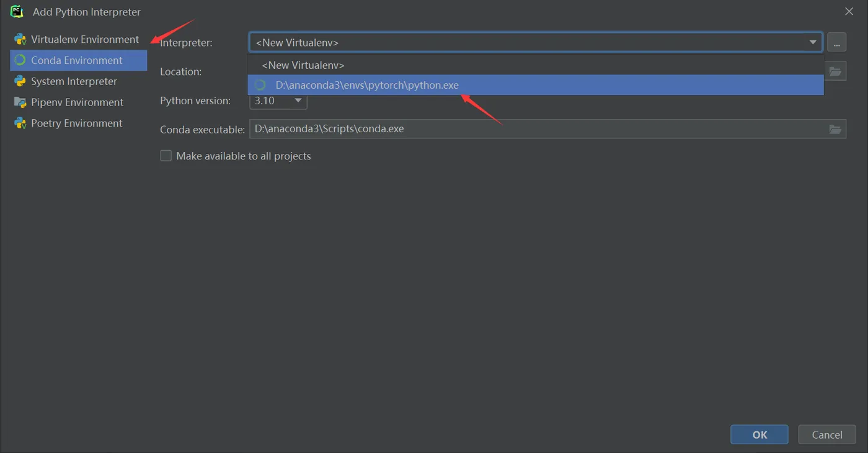Click the PyCharm logo in title bar

(17, 11)
